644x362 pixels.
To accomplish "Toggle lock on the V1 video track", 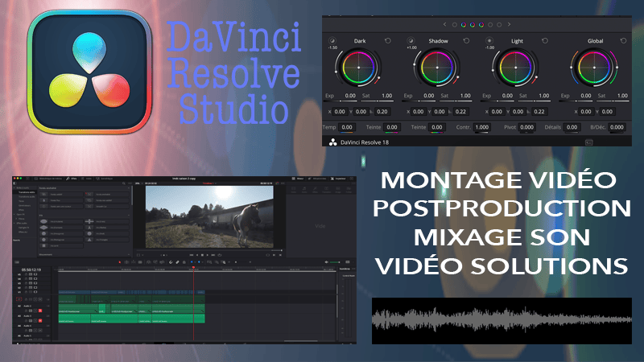I will point(26,292).
